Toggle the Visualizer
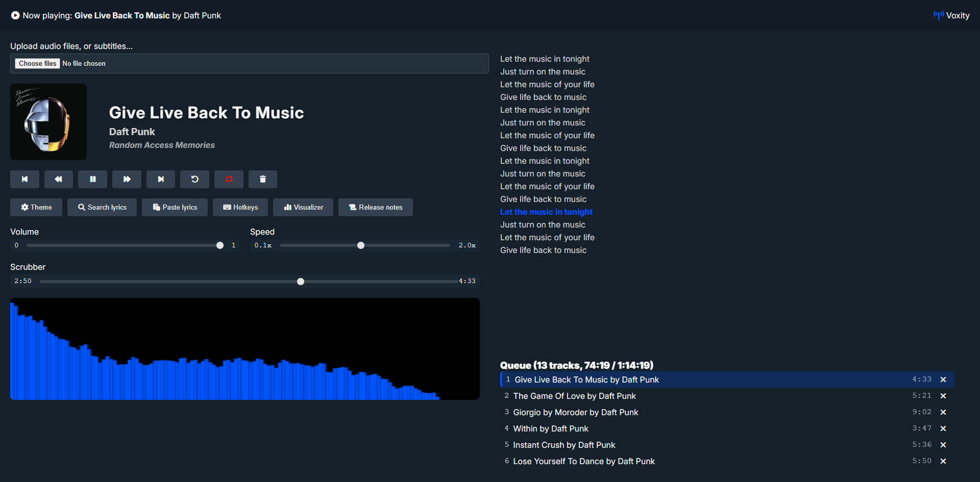Screen dimensions: 980x482 (x=303, y=207)
